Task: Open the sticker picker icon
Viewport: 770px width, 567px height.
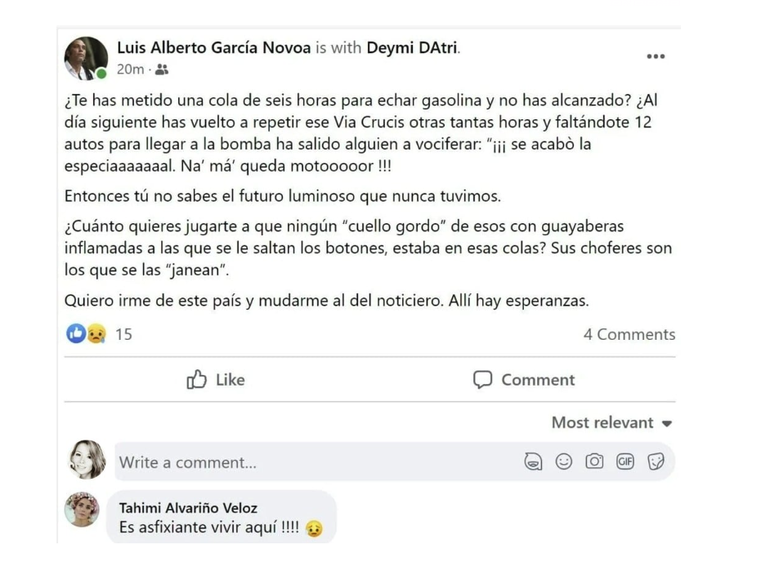Action: (656, 461)
